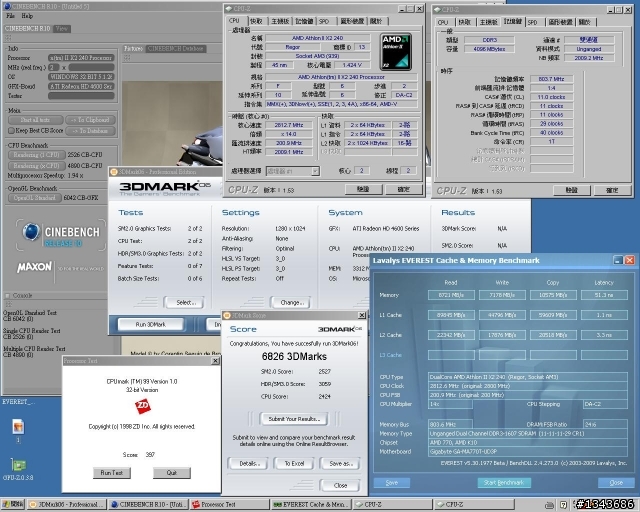This screenshot has height=512, width=640.
Task: Minimize the EVEREST Cache & Memory Benchmark window
Action: [x=618, y=260]
